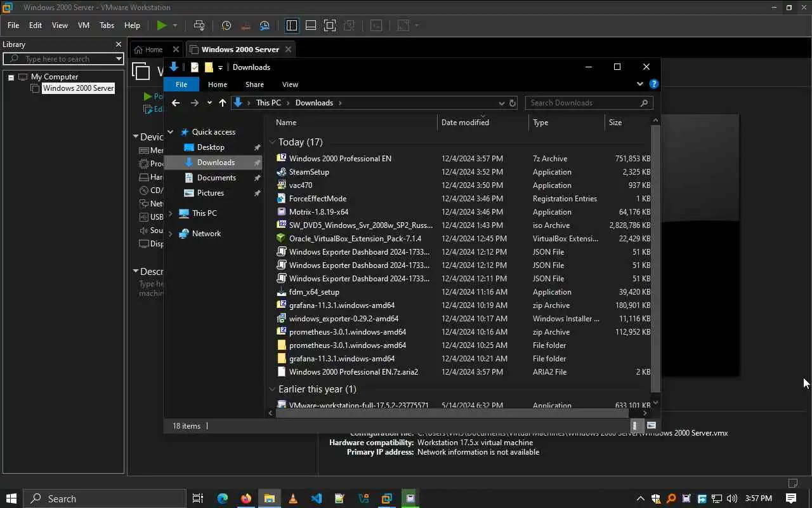
Task: Open the Library search dropdown arrow
Action: pyautogui.click(x=119, y=58)
